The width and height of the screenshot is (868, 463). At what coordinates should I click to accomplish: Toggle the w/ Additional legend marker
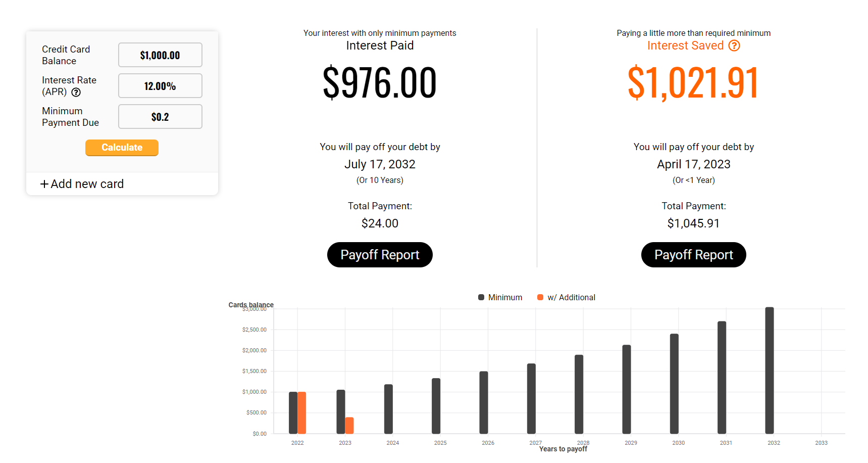(540, 297)
